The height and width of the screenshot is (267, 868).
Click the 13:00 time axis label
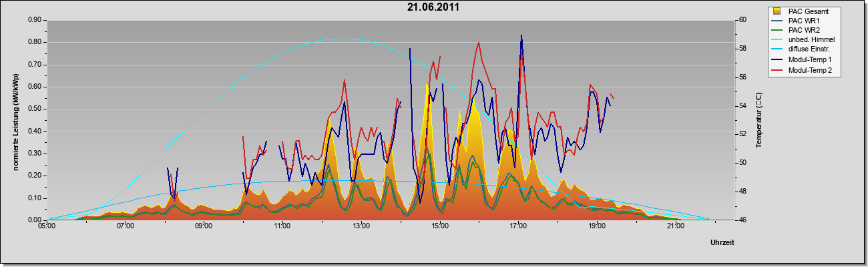pyautogui.click(x=361, y=226)
